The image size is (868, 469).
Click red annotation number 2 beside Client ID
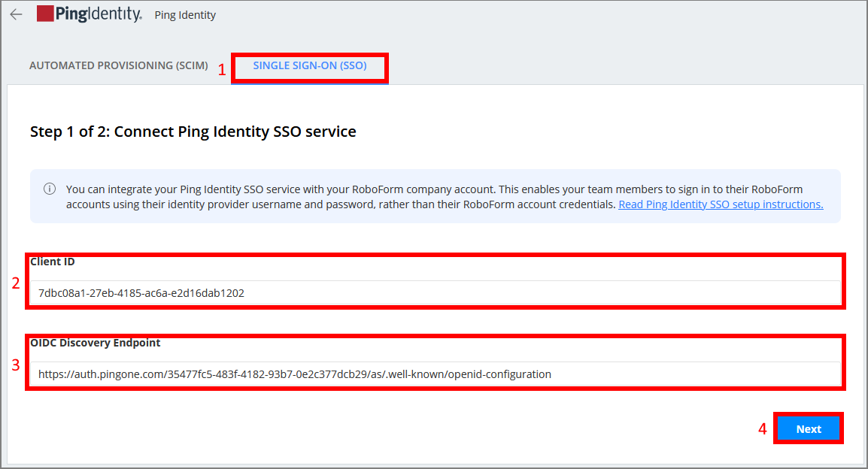(x=15, y=284)
